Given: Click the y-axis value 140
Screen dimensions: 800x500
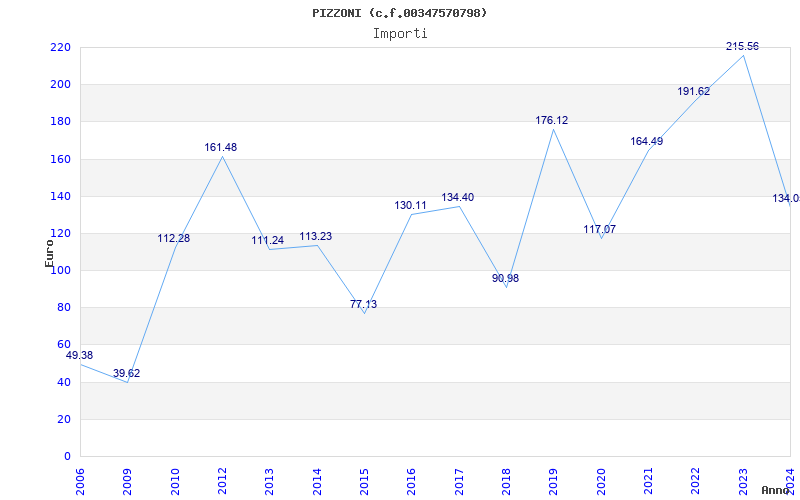Looking at the screenshot, I should pyautogui.click(x=60, y=196).
